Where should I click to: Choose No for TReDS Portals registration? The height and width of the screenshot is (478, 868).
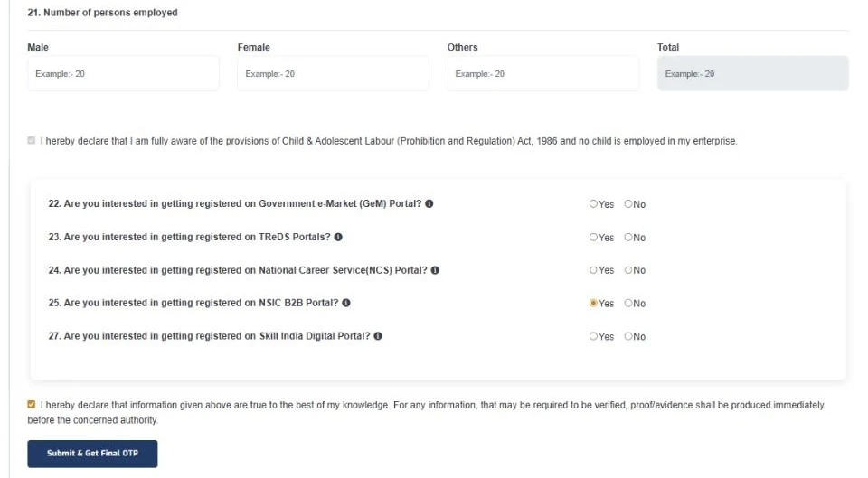click(628, 238)
